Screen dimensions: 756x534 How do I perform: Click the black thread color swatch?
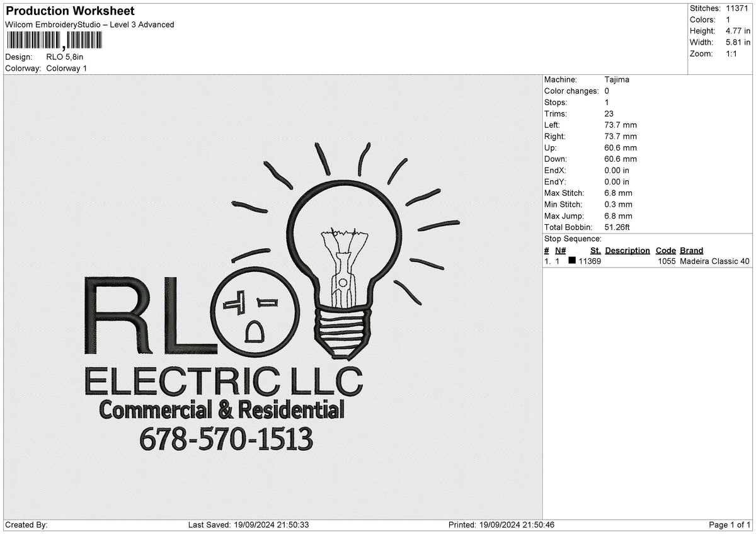[572, 261]
